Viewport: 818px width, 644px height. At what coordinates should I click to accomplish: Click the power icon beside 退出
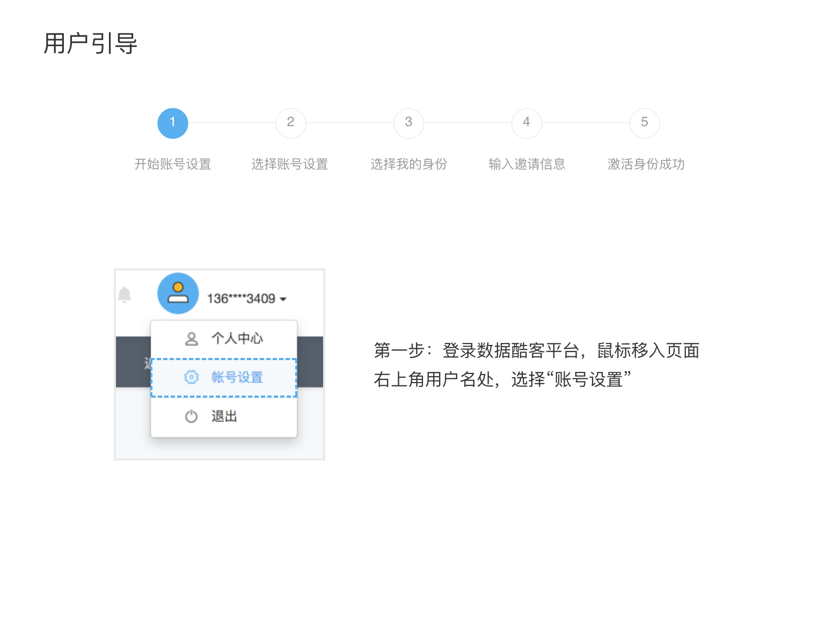click(x=192, y=416)
